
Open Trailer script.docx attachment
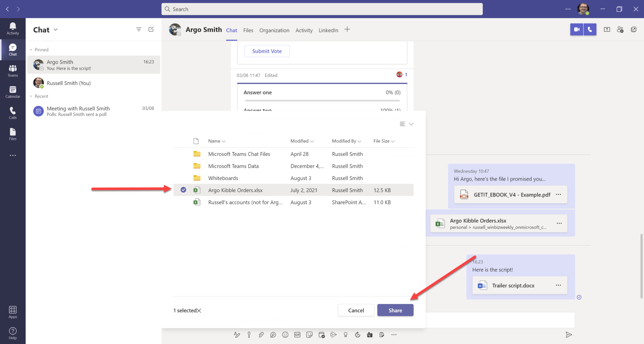pos(520,286)
